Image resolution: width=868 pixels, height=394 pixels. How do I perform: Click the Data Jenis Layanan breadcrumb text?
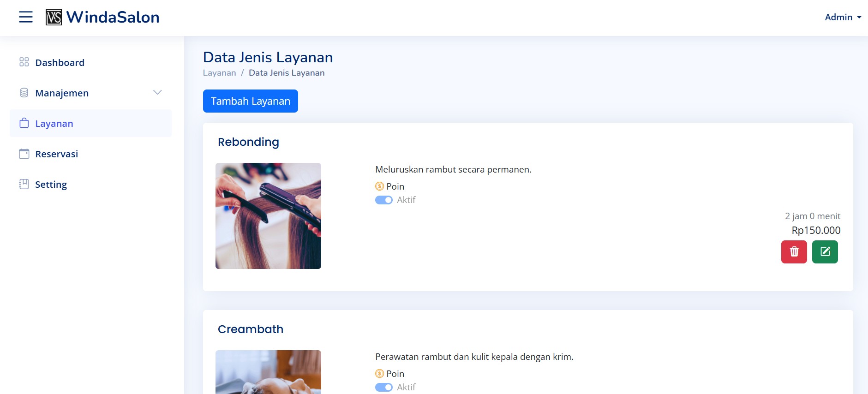point(287,73)
